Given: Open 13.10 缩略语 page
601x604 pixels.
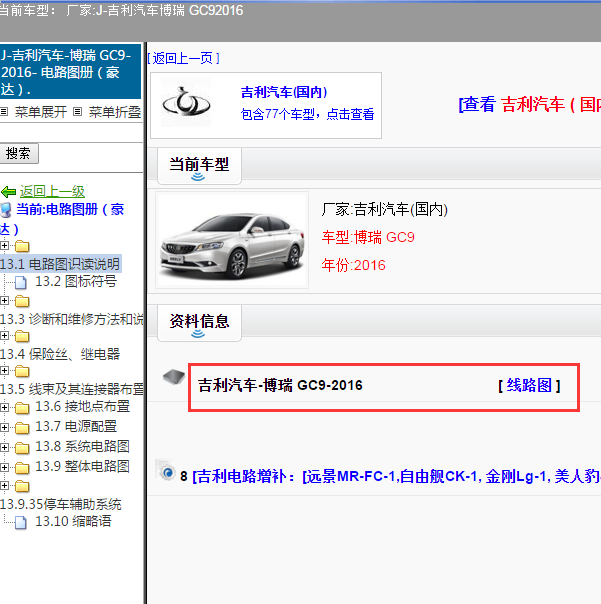Looking at the screenshot, I should click(73, 521).
